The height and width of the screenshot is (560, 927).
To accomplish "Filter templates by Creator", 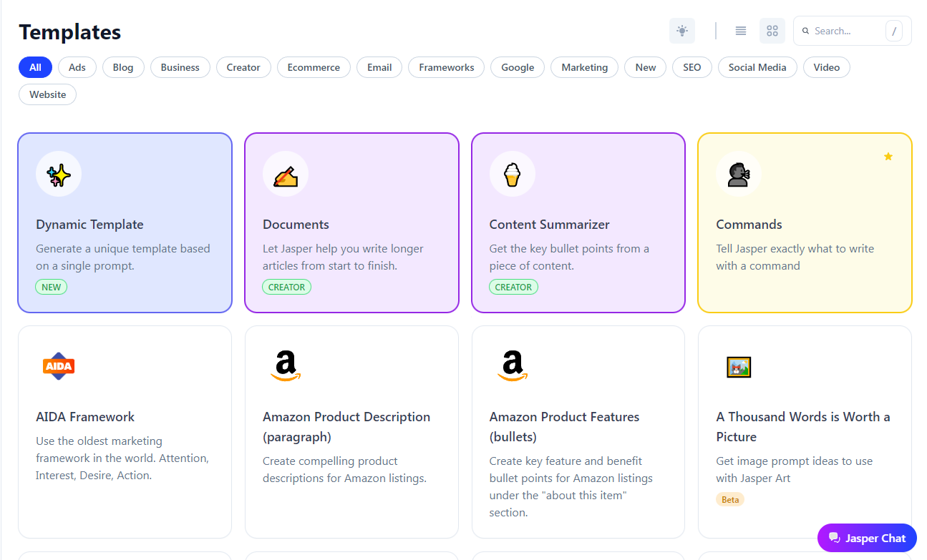I will [x=243, y=67].
